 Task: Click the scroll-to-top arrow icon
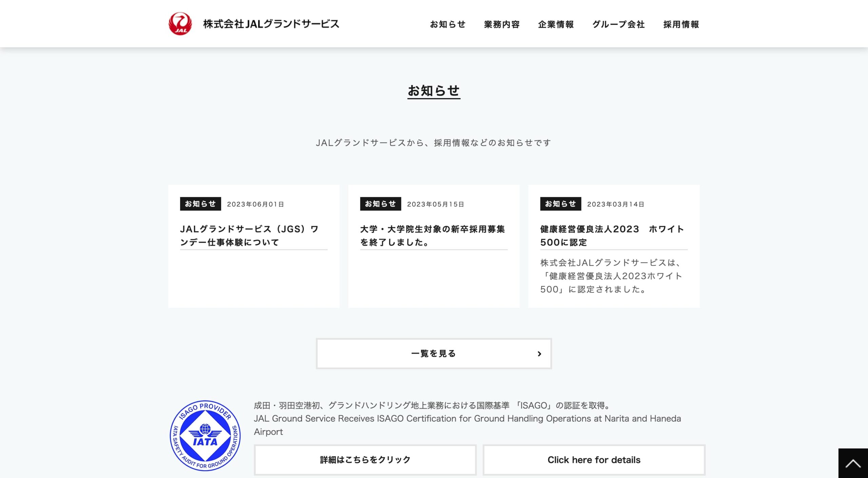tap(853, 463)
